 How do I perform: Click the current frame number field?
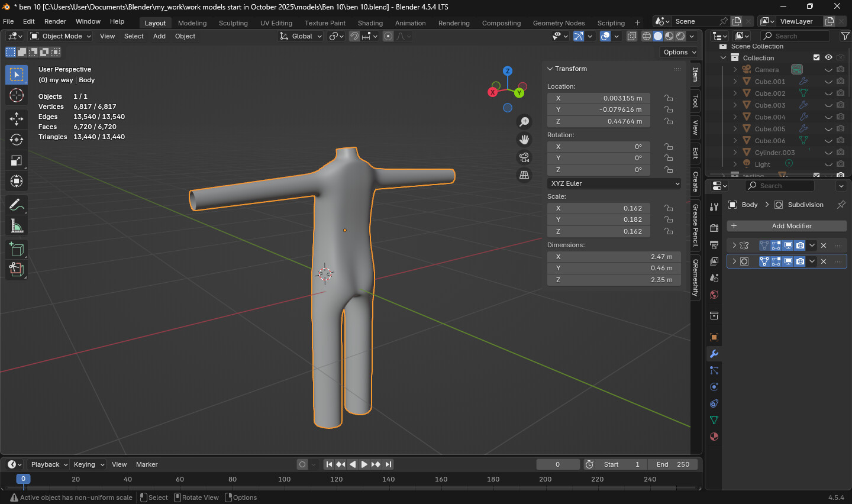(x=558, y=464)
